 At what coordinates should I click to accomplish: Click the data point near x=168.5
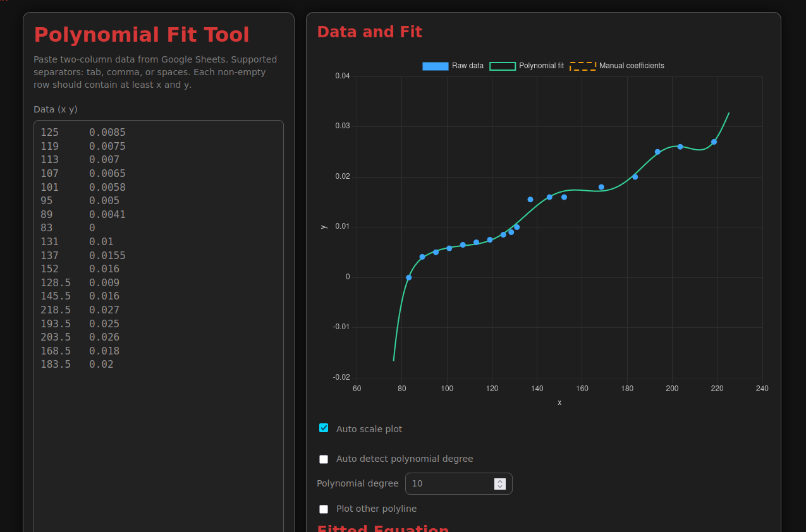[601, 187]
